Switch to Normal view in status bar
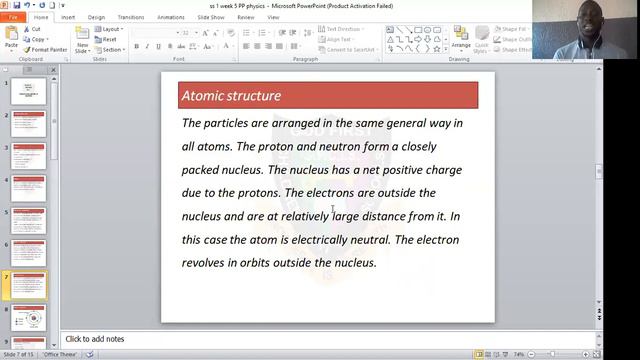This screenshot has height=360, width=640. (479, 354)
